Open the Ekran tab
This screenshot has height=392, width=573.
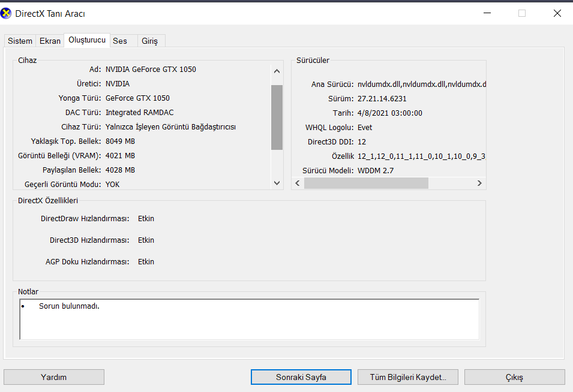[50, 41]
